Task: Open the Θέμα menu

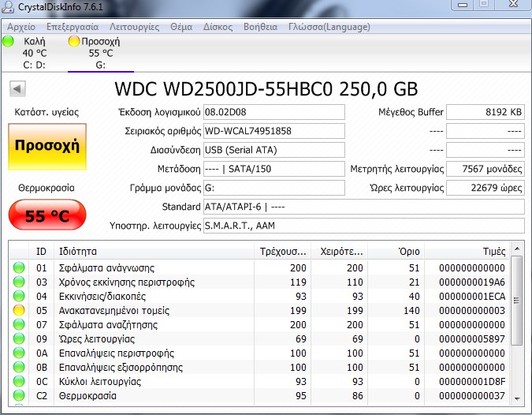Action: (x=181, y=27)
